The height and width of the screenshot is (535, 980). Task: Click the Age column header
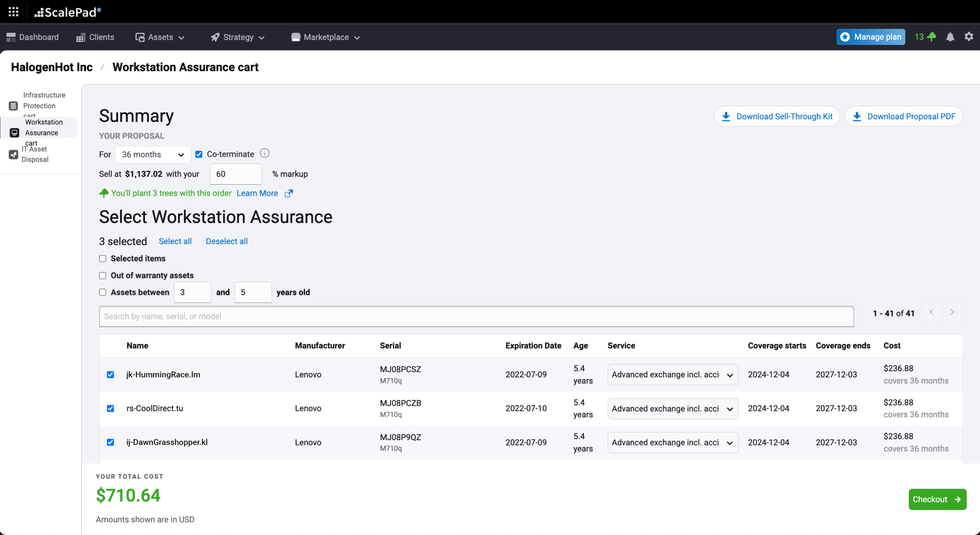point(580,345)
